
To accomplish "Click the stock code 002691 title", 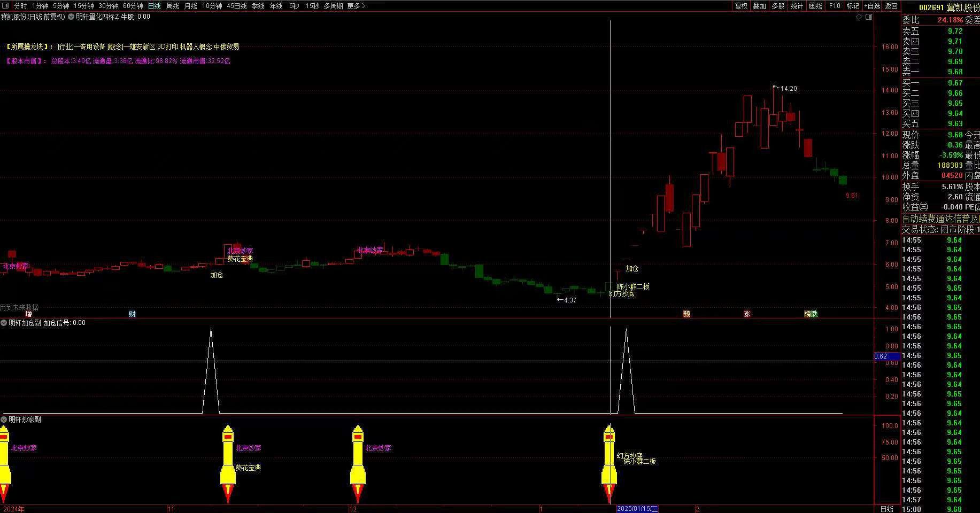I will pyautogui.click(x=931, y=7).
